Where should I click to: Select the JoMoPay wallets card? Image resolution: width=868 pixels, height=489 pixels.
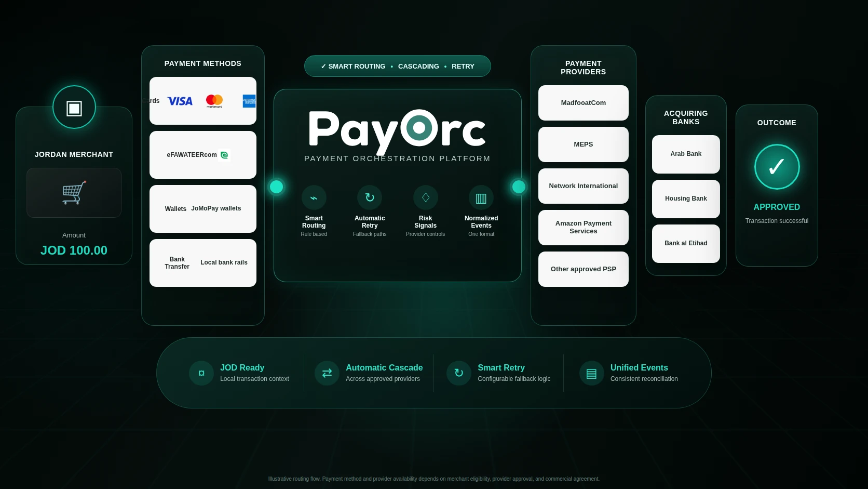click(x=203, y=209)
